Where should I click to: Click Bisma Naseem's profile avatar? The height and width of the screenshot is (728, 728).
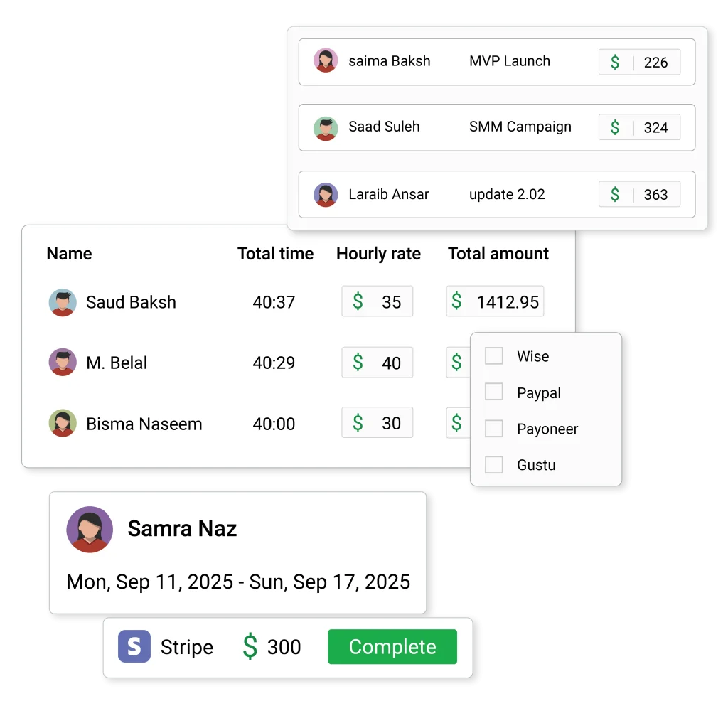(x=63, y=423)
